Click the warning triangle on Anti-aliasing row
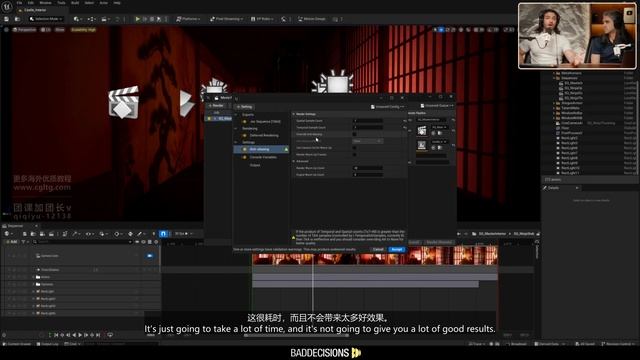Viewport: 640px width, 360px height. tap(286, 149)
